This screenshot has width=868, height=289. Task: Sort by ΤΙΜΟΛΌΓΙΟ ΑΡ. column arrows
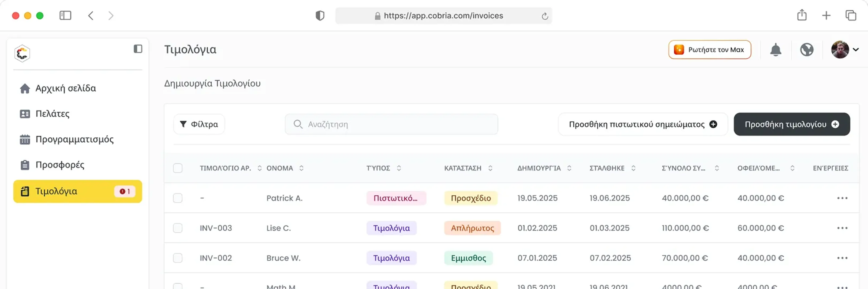click(259, 168)
